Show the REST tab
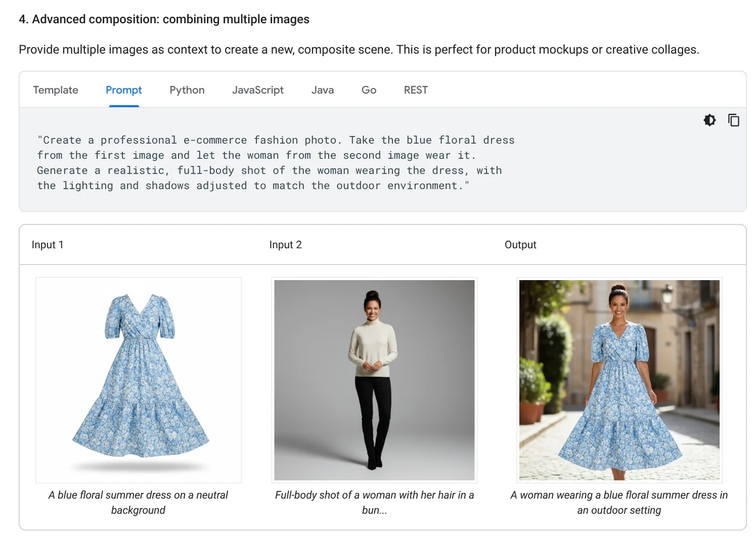This screenshot has width=756, height=537. 416,90
